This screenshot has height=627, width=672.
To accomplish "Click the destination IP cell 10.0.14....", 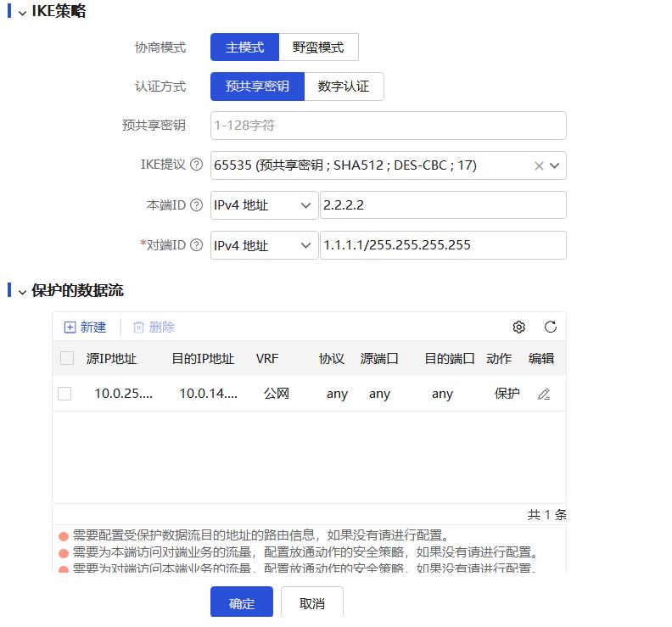I will [208, 394].
